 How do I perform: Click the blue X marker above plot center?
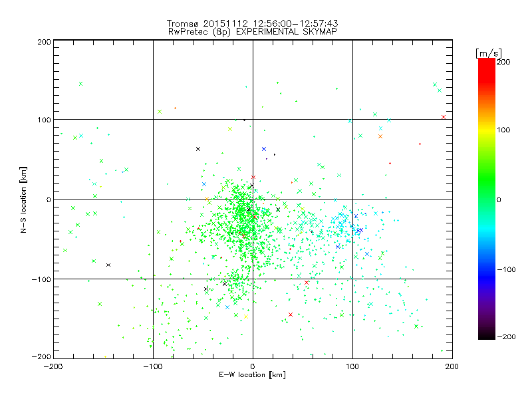263,149
